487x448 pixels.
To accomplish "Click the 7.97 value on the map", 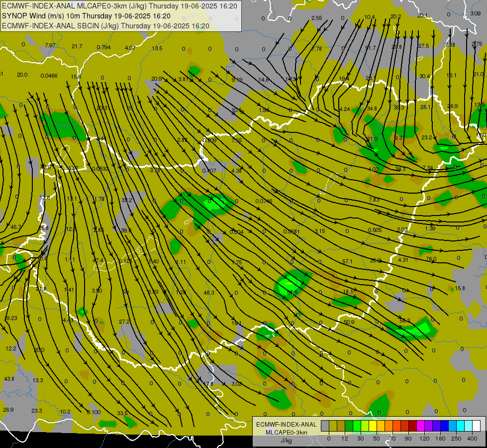I will [x=50, y=45].
